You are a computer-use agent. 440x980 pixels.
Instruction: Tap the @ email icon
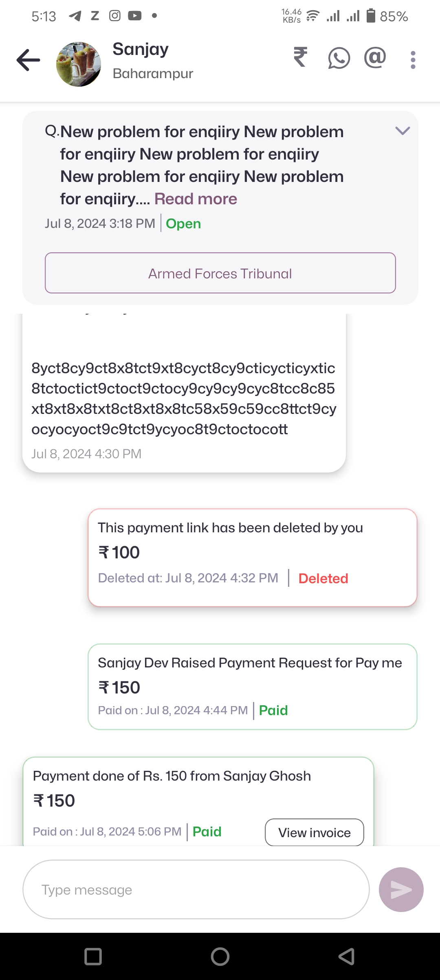click(375, 57)
